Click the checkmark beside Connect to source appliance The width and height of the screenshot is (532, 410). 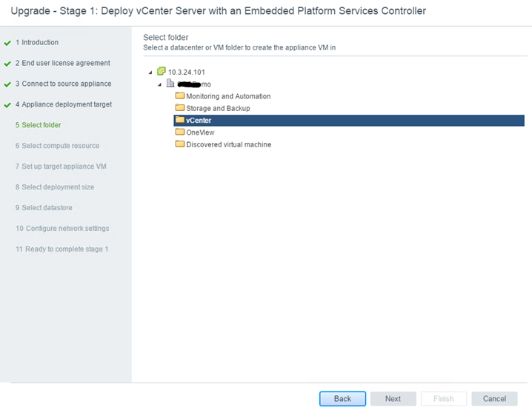pyautogui.click(x=7, y=84)
